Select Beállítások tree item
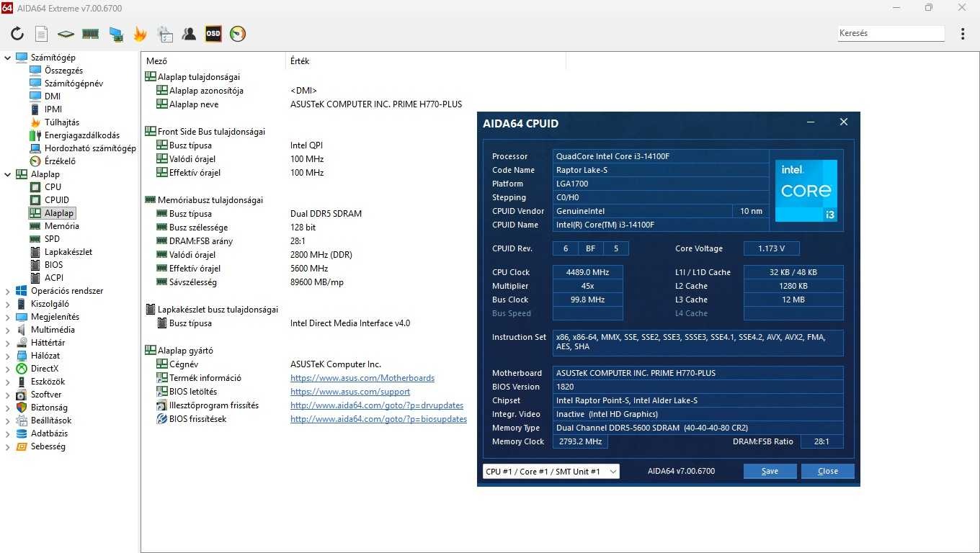 point(51,421)
